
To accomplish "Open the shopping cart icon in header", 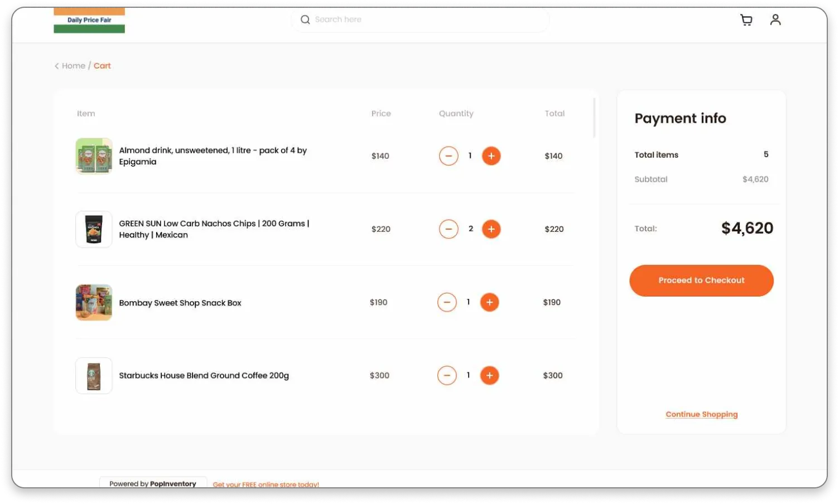I will click(746, 20).
